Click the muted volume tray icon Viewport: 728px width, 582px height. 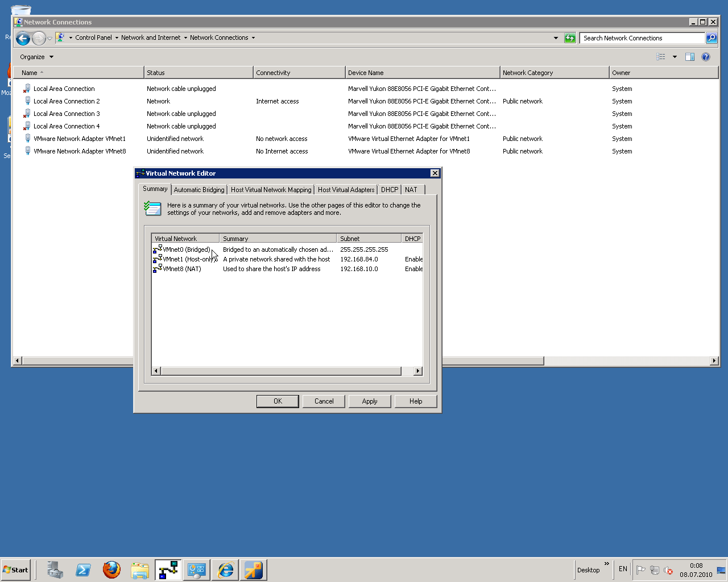(668, 570)
